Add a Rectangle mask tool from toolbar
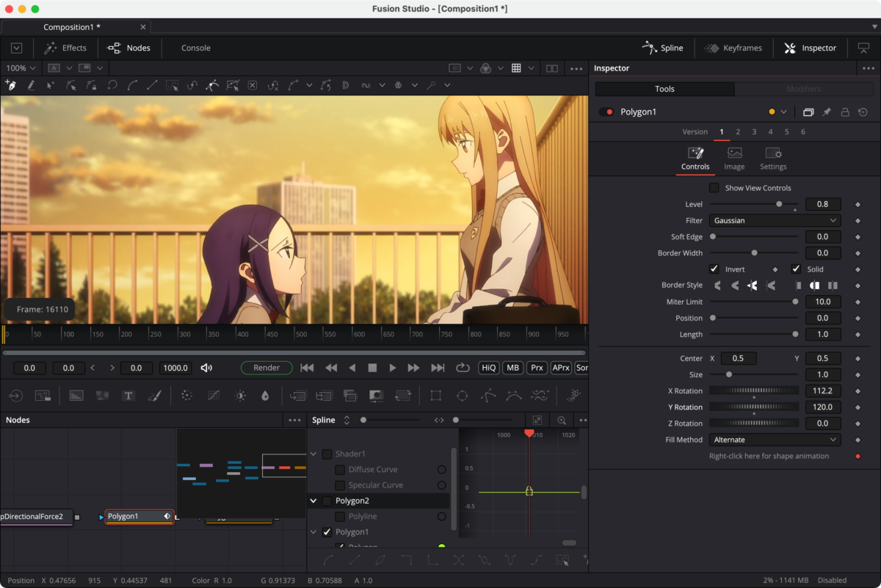The image size is (881, 588). [x=436, y=396]
